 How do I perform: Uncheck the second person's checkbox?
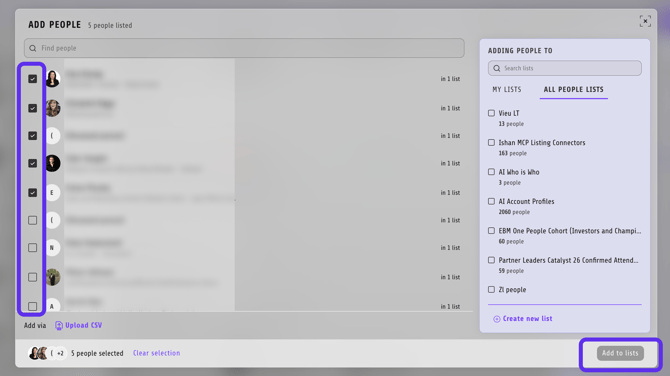[32, 108]
